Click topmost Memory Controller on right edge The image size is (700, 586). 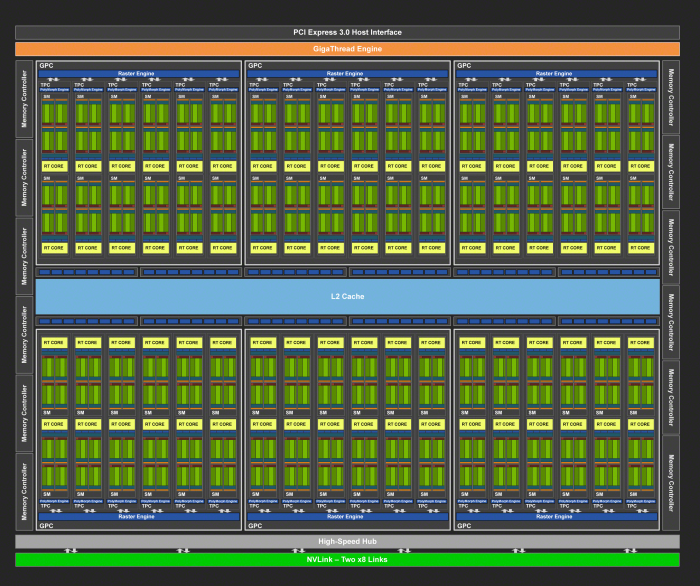[x=671, y=97]
